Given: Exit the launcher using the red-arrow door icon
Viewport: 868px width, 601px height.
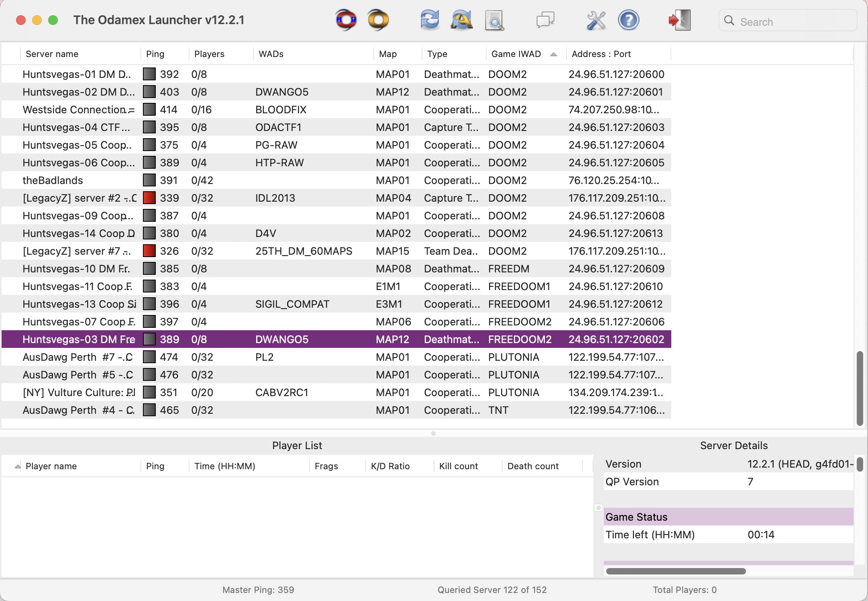Looking at the screenshot, I should tap(679, 20).
